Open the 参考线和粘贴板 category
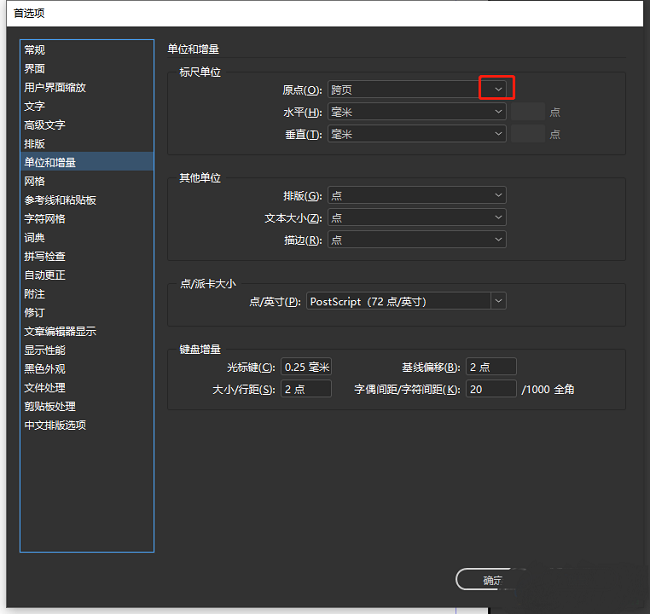 point(60,200)
